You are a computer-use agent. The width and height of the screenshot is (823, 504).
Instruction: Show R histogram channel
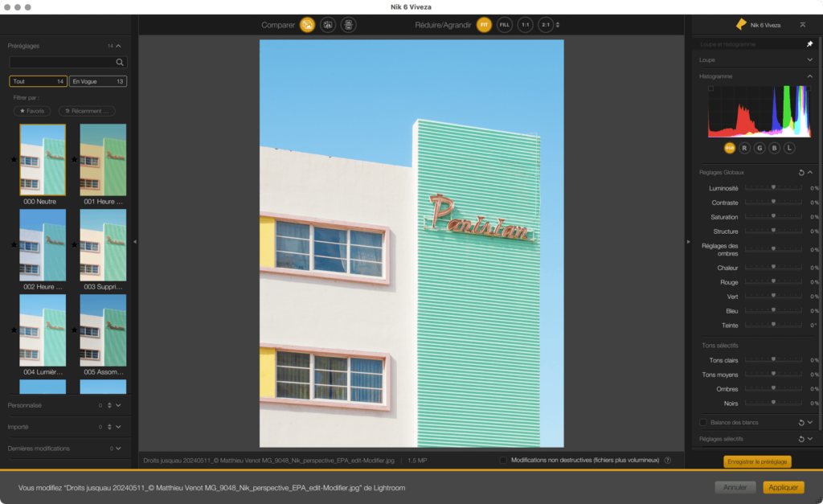[x=744, y=148]
